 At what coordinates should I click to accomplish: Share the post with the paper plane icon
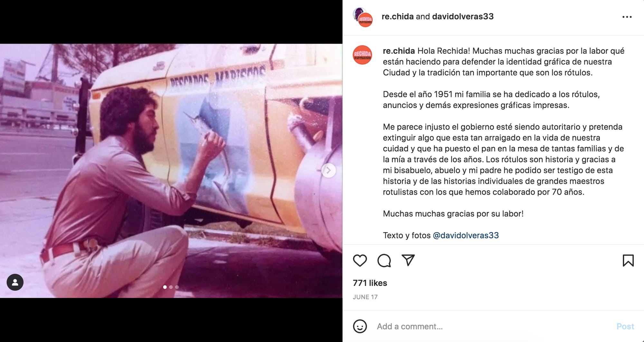[408, 260]
